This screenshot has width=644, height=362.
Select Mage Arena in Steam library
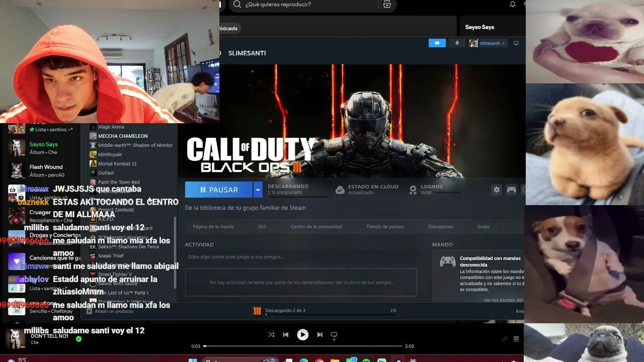coord(111,127)
